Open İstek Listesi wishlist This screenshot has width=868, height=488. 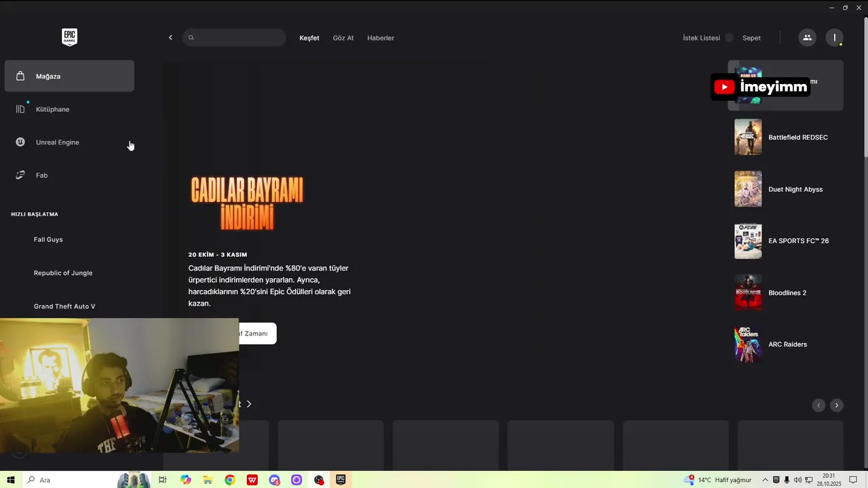[x=701, y=38]
